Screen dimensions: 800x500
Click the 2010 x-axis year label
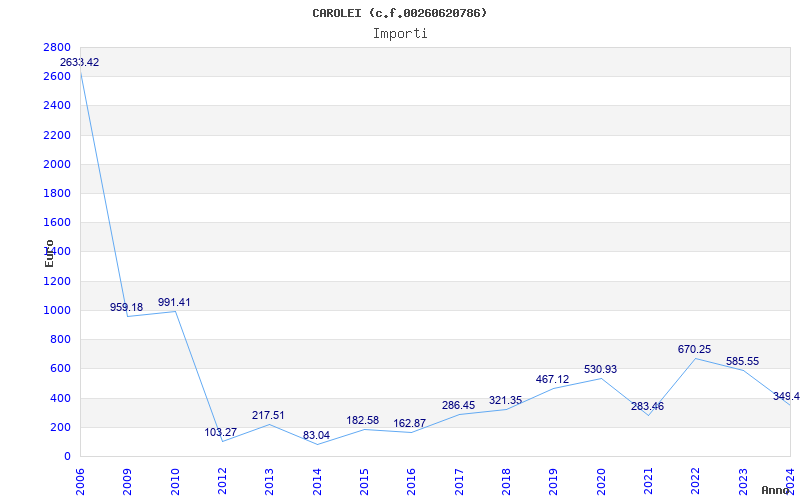point(175,482)
